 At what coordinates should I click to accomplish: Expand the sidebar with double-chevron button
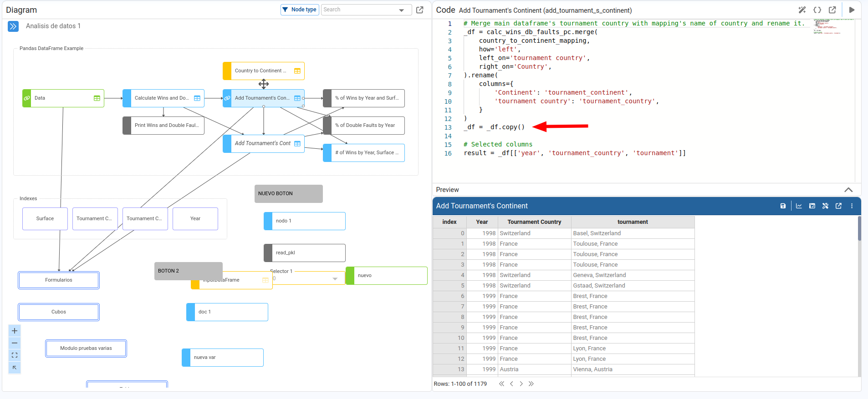tap(13, 26)
